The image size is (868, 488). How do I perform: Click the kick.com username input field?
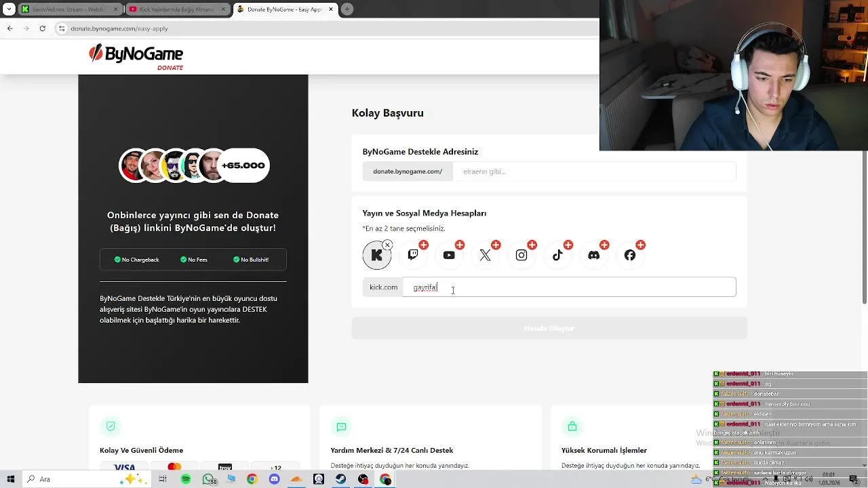click(x=569, y=287)
